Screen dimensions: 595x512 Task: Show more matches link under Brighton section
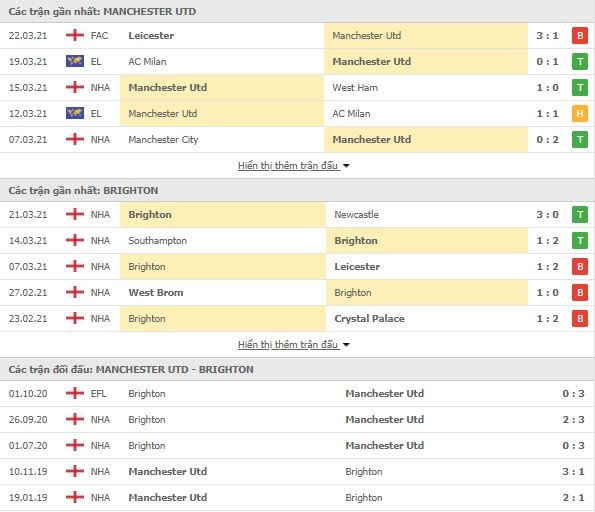(x=288, y=345)
